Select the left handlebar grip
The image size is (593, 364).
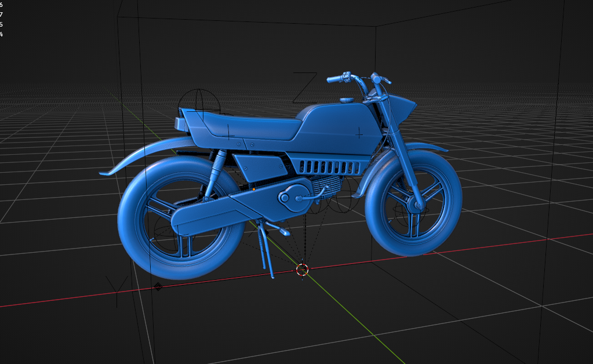[334, 79]
